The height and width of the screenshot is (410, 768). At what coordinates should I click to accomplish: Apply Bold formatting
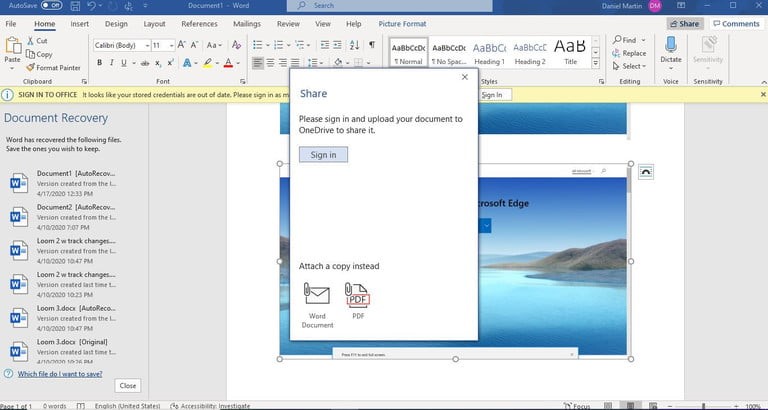coord(99,63)
